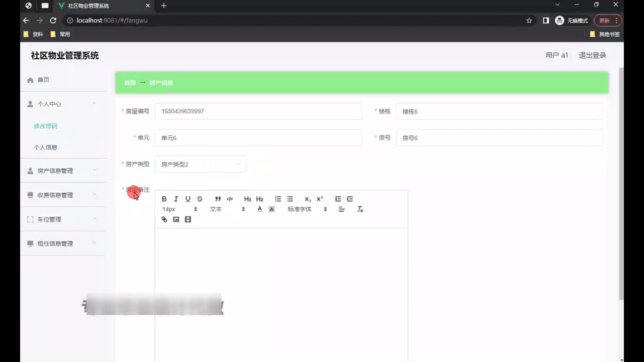Insert an image into the editor
644x362 pixels.
[x=176, y=219]
